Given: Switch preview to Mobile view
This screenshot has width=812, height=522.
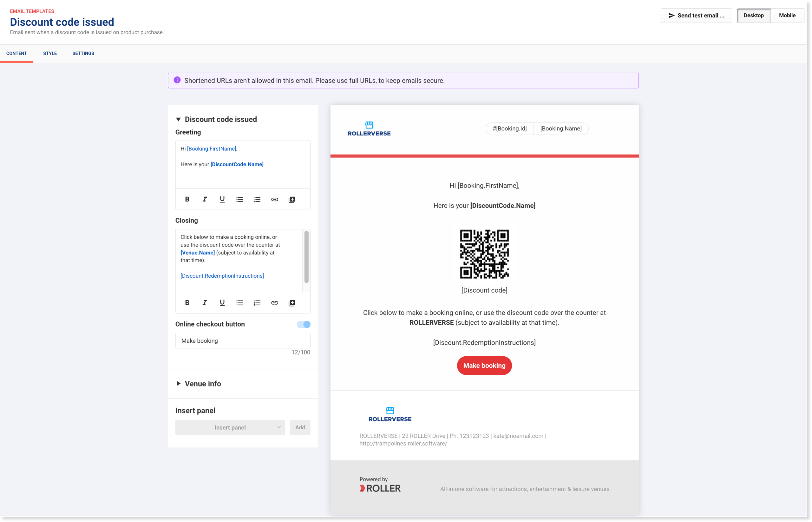Looking at the screenshot, I should 787,16.
